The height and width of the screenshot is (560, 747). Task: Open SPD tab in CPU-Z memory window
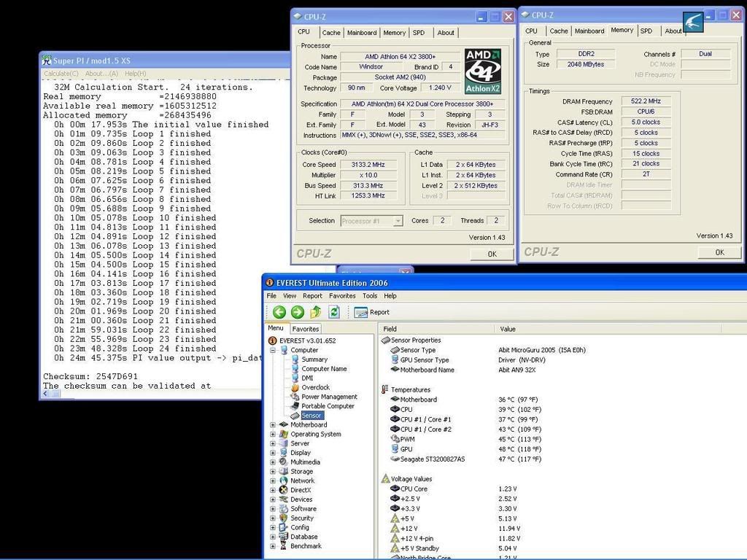tap(646, 31)
